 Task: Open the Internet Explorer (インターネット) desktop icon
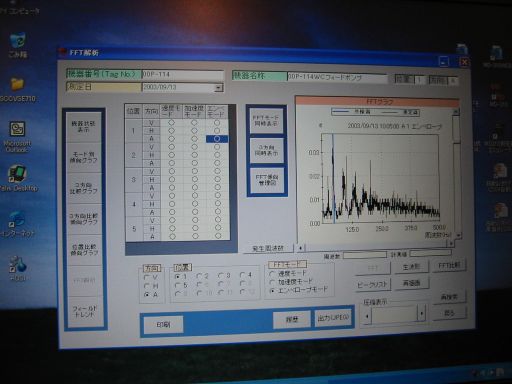coord(17,224)
